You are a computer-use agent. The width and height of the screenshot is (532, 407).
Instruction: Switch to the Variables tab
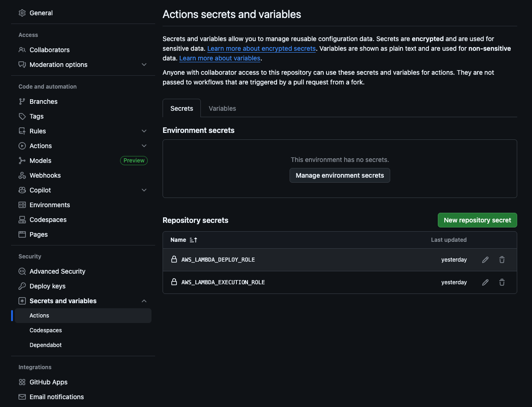tap(222, 108)
